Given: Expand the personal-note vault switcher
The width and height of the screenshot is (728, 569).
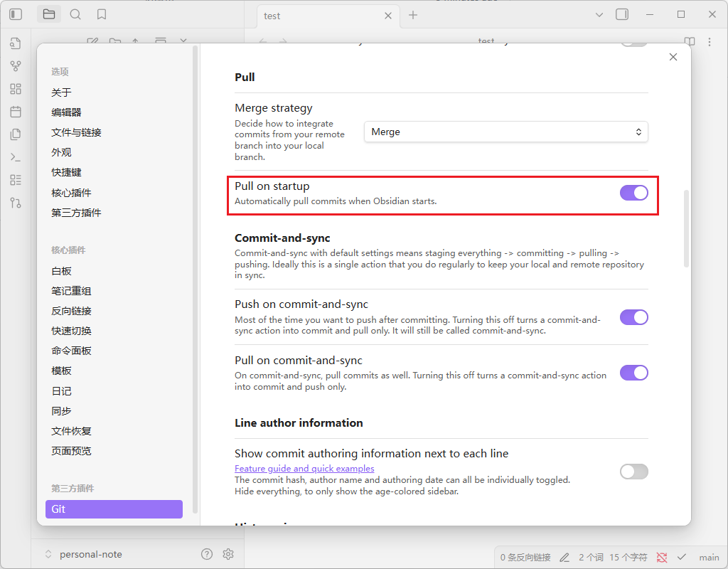Looking at the screenshot, I should pyautogui.click(x=83, y=554).
